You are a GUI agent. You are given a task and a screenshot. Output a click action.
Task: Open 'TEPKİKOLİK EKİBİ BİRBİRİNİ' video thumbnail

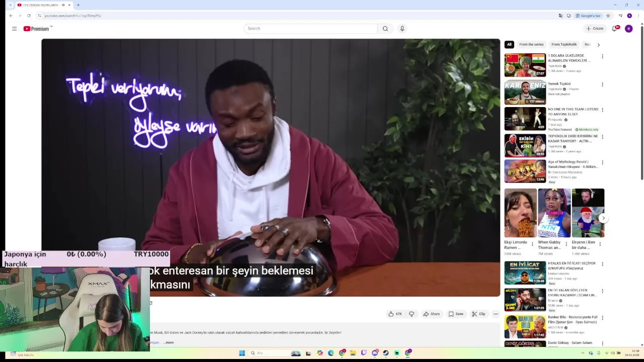pos(525,145)
